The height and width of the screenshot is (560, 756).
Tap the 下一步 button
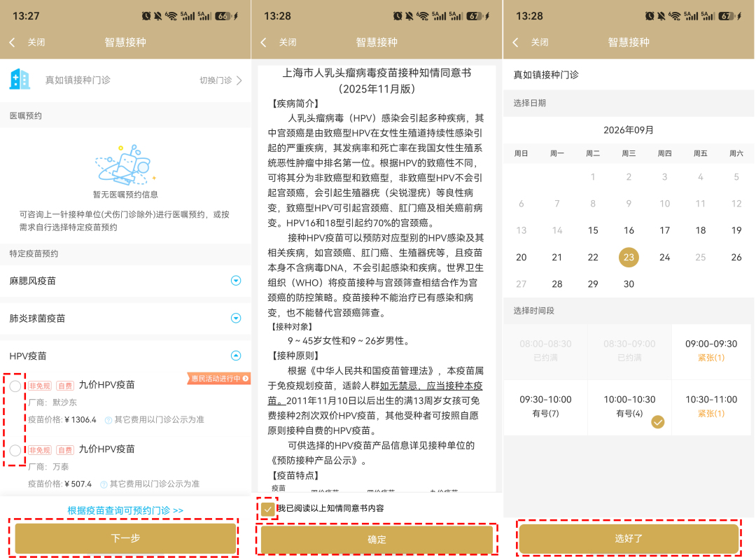click(125, 538)
